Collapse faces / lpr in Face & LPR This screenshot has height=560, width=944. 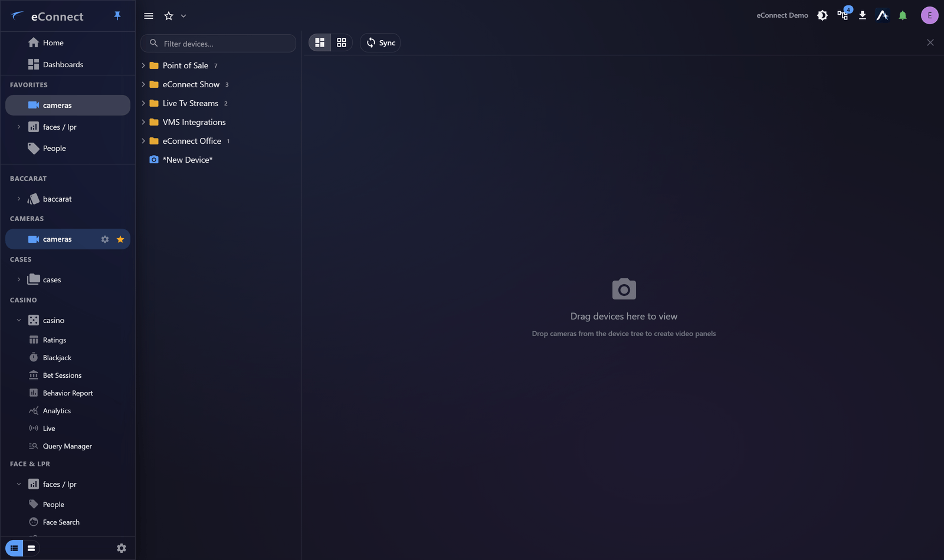[x=19, y=484]
